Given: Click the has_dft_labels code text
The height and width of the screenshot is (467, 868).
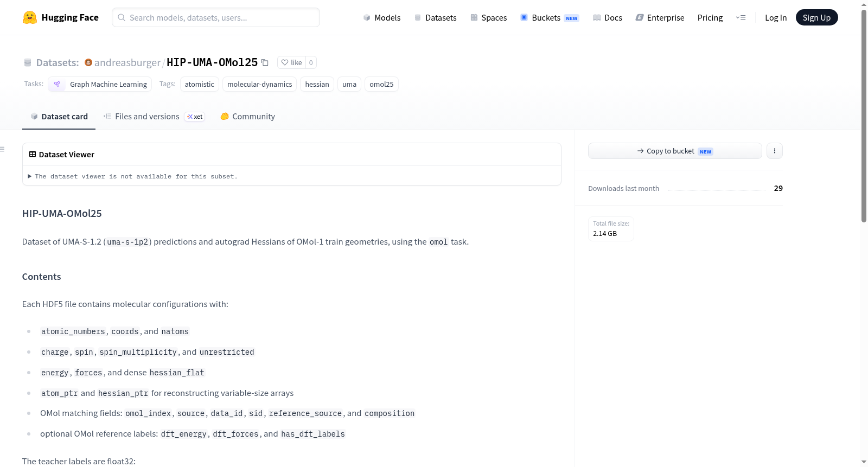Looking at the screenshot, I should point(313,434).
